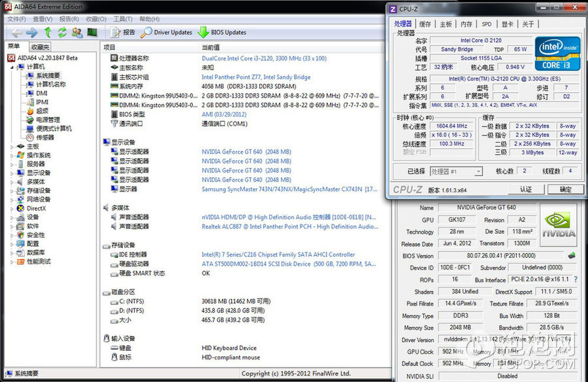Switch to the 缓存 tab in CPU-Z
The width and height of the screenshot is (588, 382).
[x=425, y=24]
